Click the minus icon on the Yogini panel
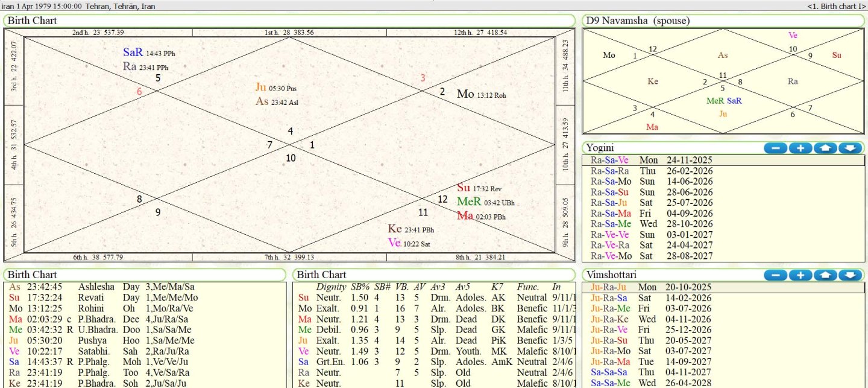This screenshot has width=868, height=388. pos(775,147)
